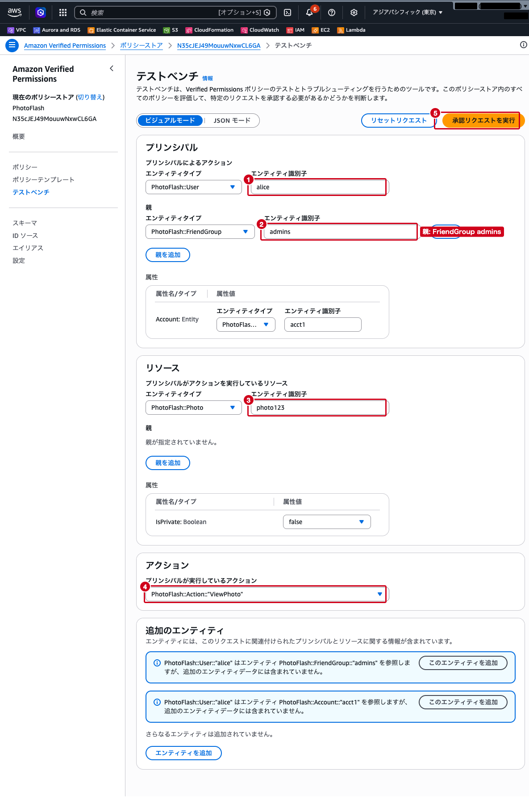
Task: Click the principal identifier field alice
Action: pos(320,187)
